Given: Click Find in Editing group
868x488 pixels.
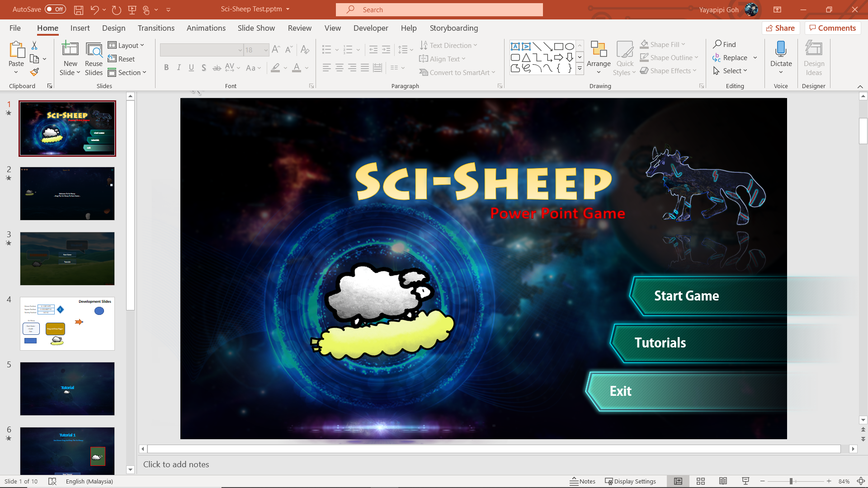Looking at the screenshot, I should 724,44.
